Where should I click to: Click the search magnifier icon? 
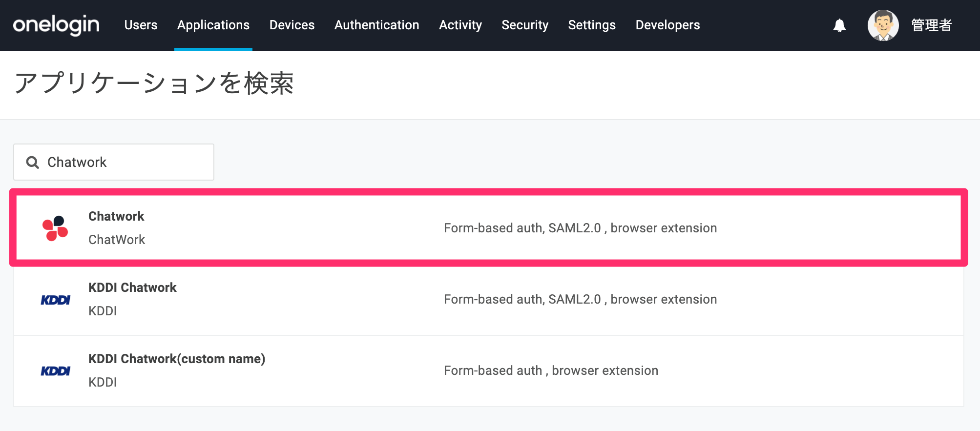[33, 163]
